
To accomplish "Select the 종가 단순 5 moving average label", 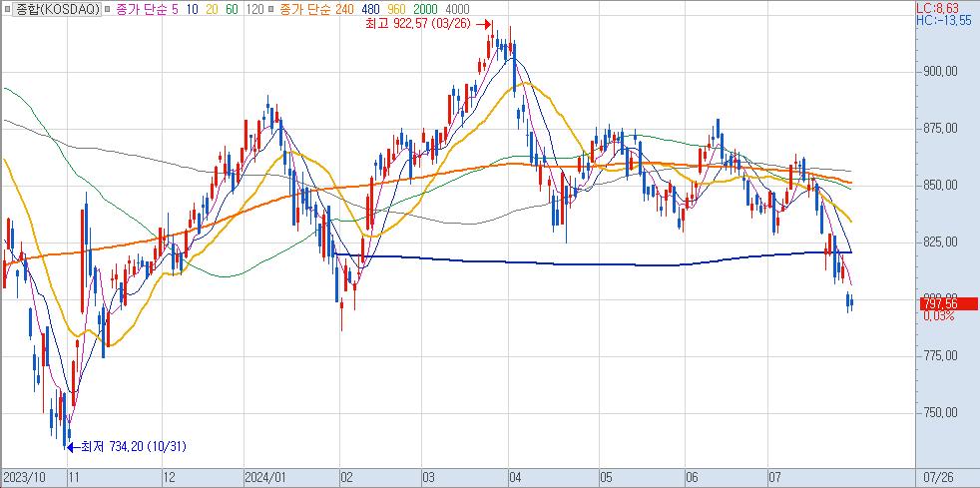I will pyautogui.click(x=148, y=9).
